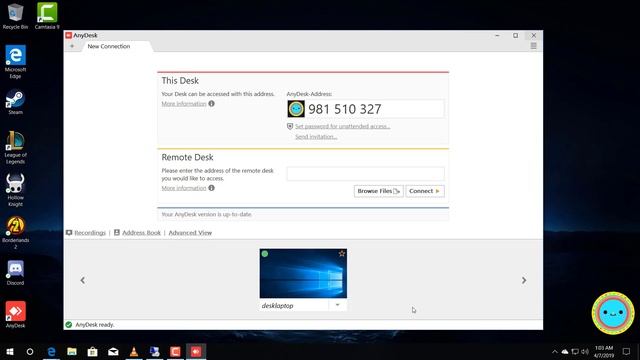This screenshot has width=640, height=360.
Task: Open Remote Desk More information link
Action: click(x=184, y=188)
